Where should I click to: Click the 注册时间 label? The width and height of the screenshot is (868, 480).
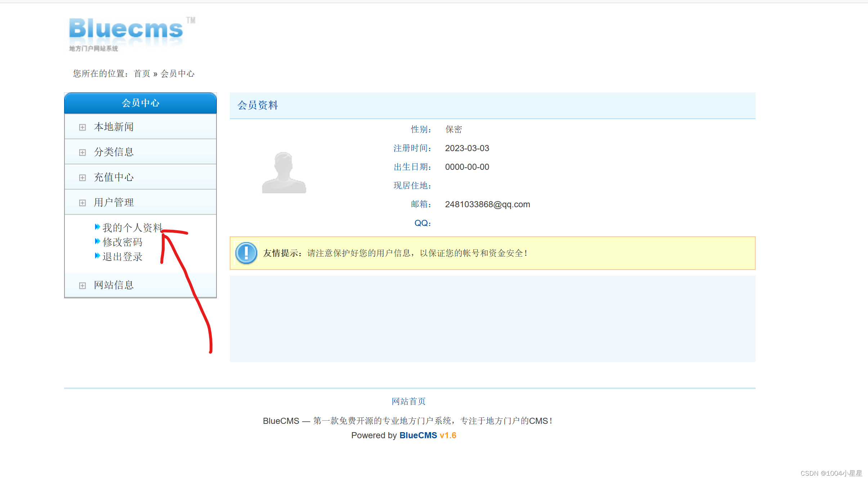[x=412, y=148]
